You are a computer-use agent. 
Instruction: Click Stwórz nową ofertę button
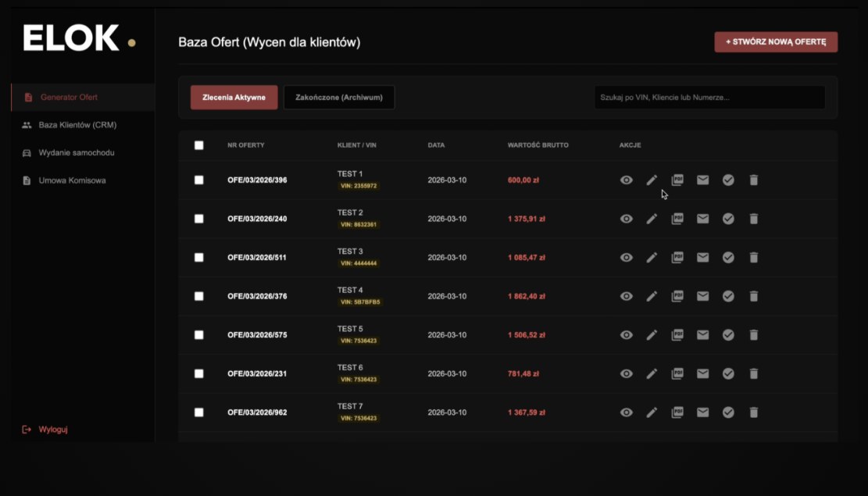pyautogui.click(x=776, y=42)
